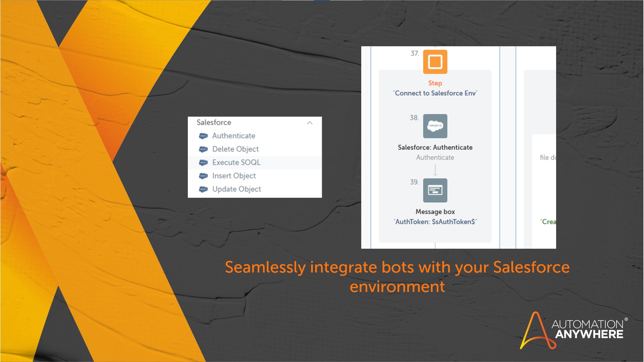Choose the Update Object action

click(x=237, y=189)
